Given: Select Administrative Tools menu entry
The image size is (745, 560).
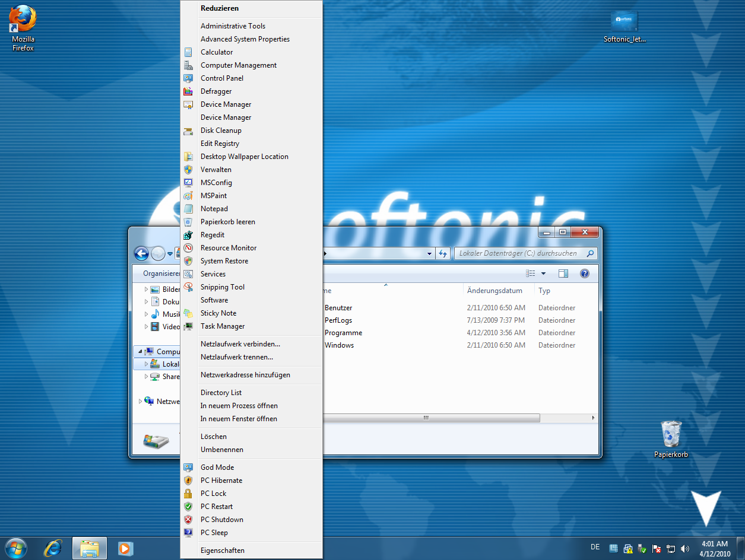Looking at the screenshot, I should [x=233, y=26].
